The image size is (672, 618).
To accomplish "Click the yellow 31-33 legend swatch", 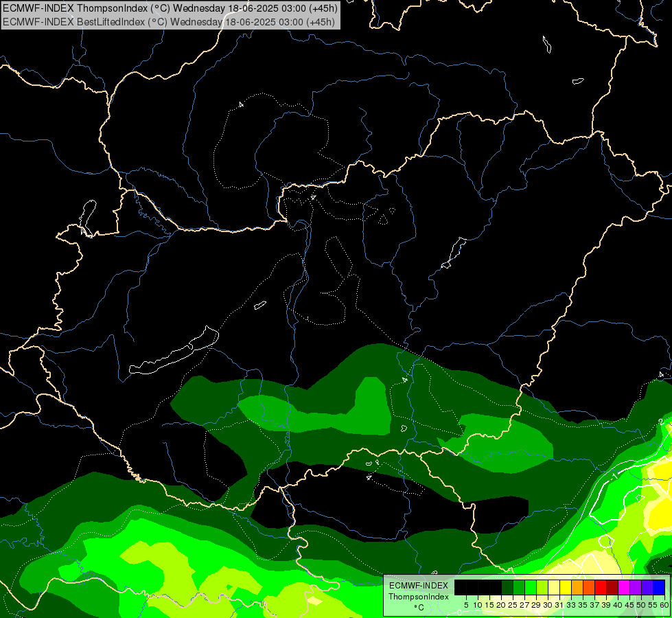I will click(x=566, y=587).
